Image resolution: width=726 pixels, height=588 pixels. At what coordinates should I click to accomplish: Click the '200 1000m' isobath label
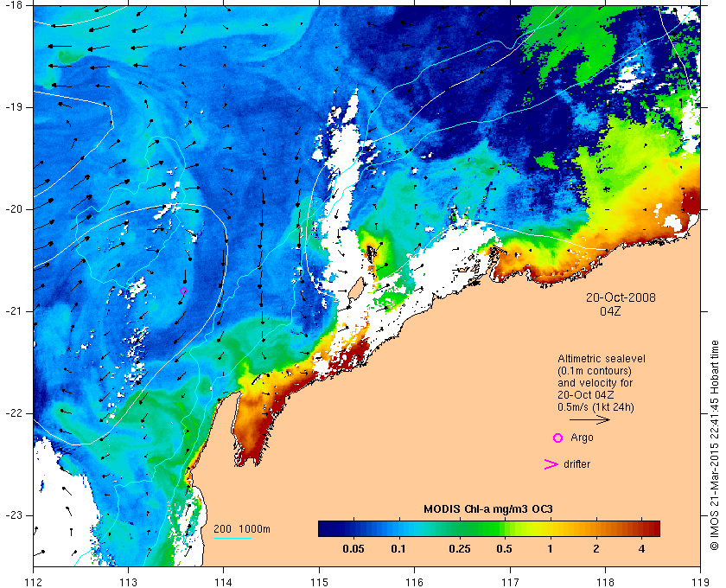[242, 529]
